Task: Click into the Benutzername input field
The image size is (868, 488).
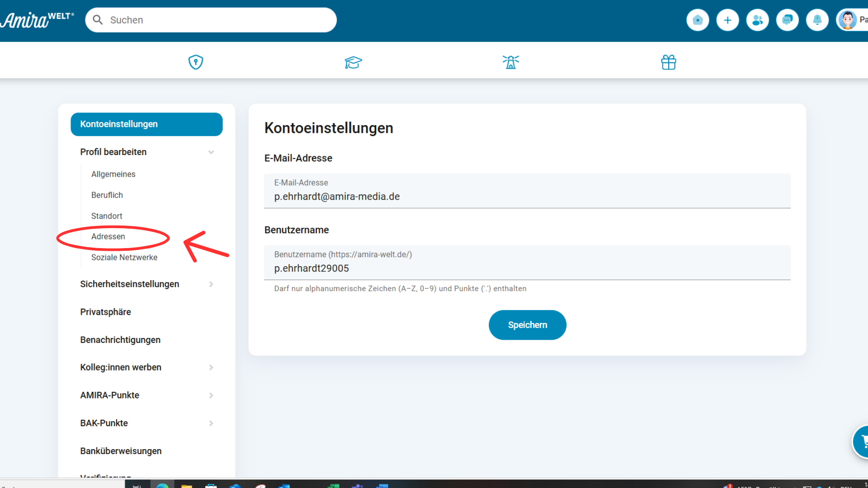Action: 527,268
